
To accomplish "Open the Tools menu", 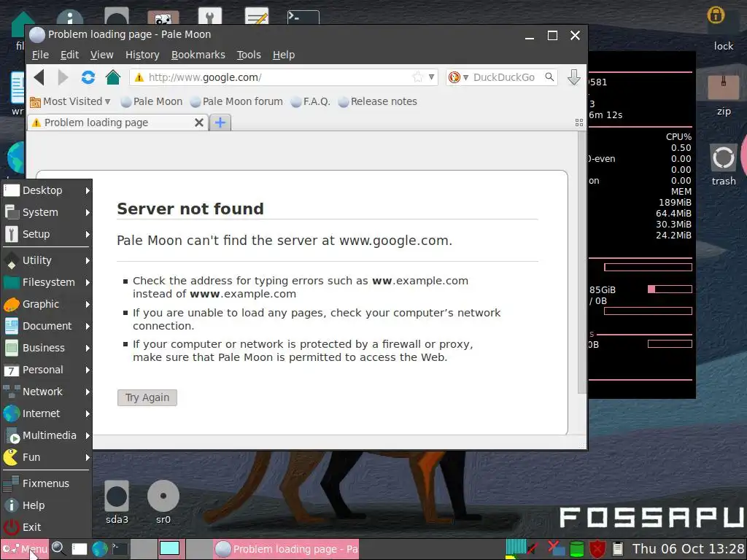I will pos(249,55).
